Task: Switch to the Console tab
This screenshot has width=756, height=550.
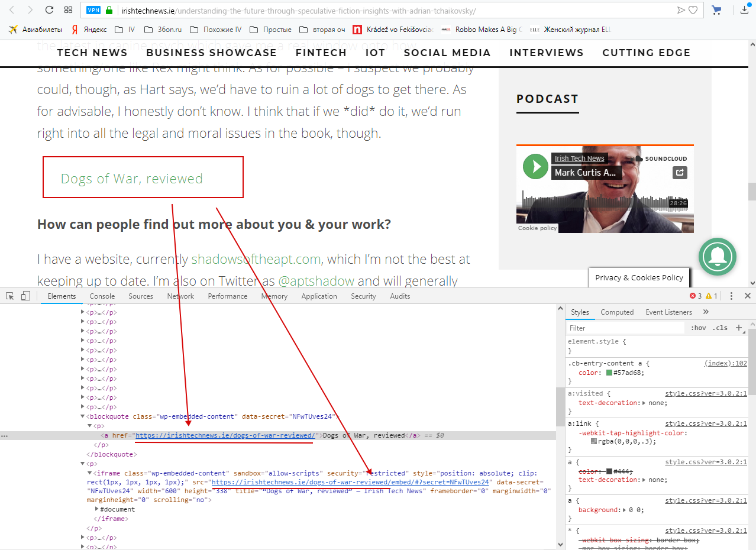Action: [102, 296]
